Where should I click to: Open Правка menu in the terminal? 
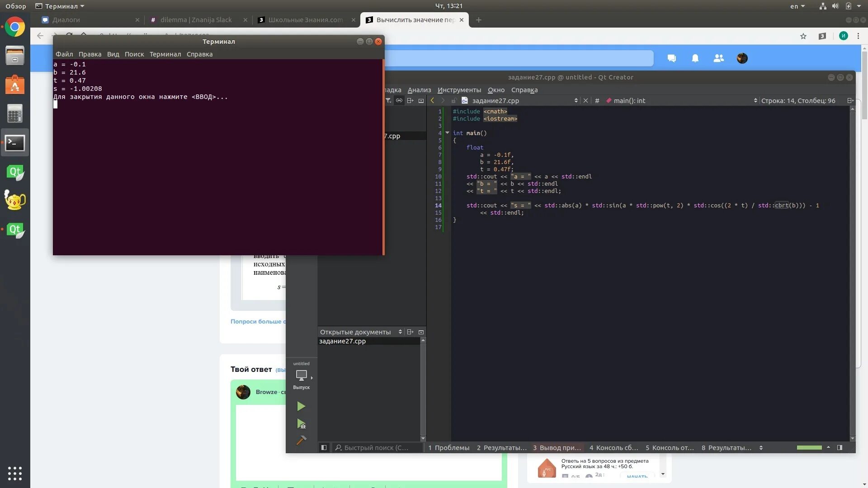coord(90,54)
